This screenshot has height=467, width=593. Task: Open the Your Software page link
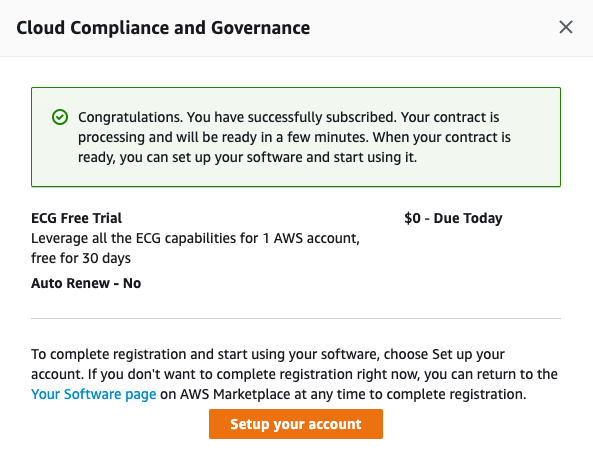pyautogui.click(x=93, y=394)
